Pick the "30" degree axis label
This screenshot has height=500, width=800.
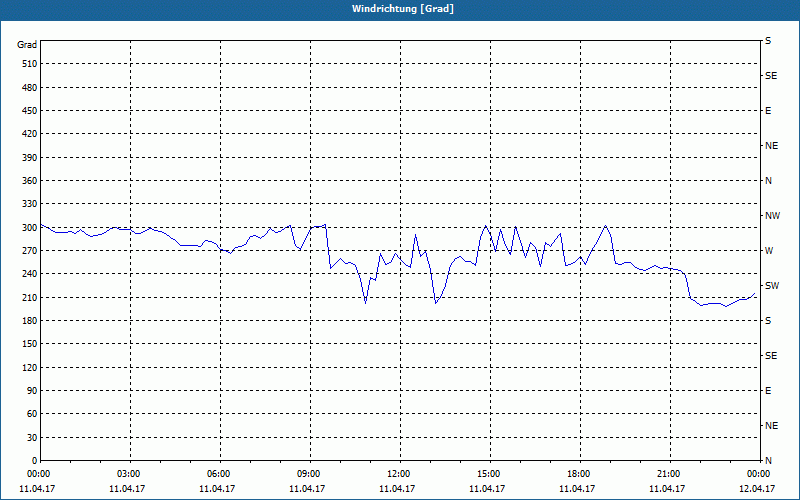[32, 438]
